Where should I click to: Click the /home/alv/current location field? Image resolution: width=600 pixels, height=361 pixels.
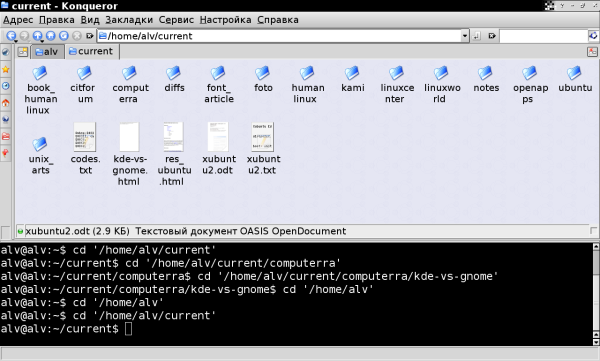coord(279,36)
